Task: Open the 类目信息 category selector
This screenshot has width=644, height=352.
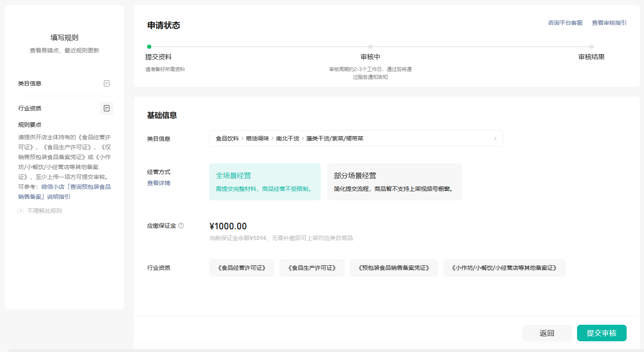Action: coord(355,138)
